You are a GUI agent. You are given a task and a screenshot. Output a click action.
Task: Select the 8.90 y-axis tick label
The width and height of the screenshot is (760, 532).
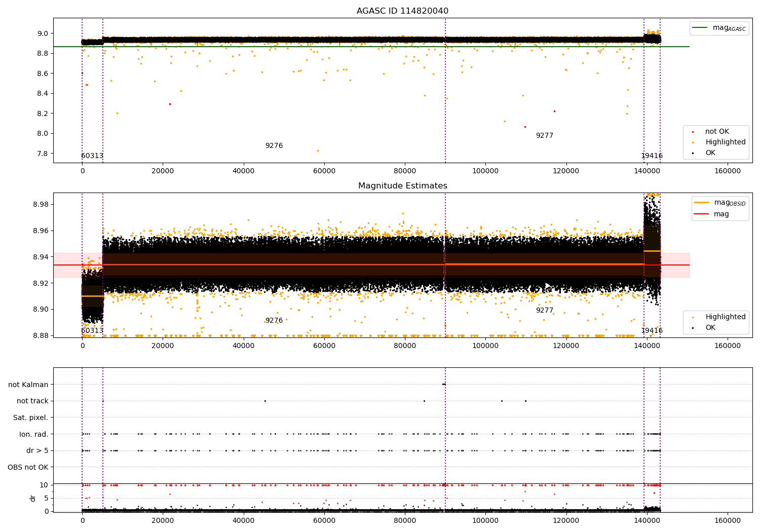click(x=41, y=310)
